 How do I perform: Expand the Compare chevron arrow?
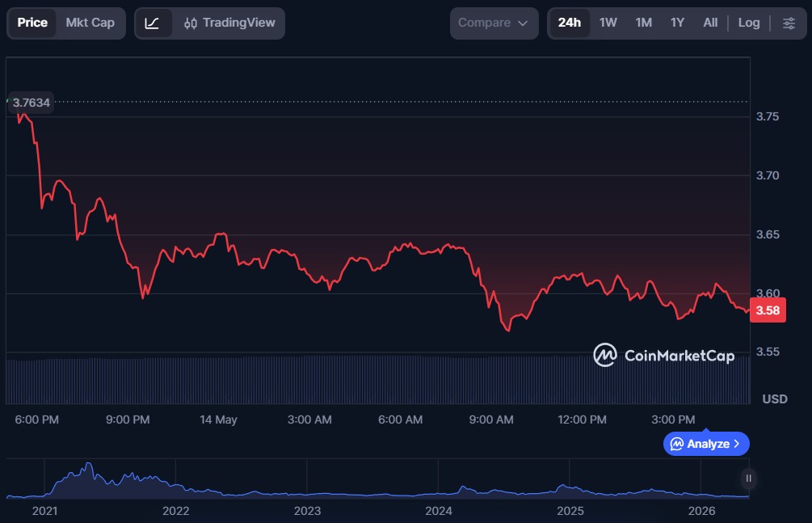(x=523, y=23)
